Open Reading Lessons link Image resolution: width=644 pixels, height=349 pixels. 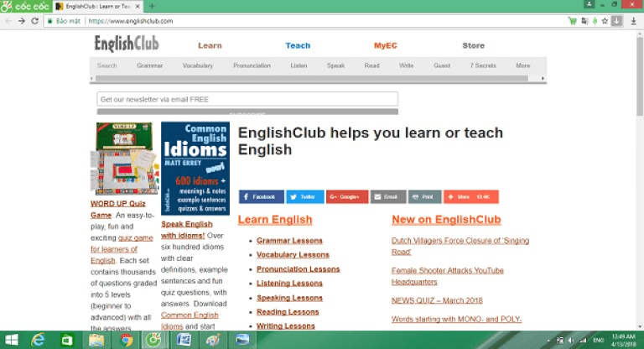tap(288, 312)
